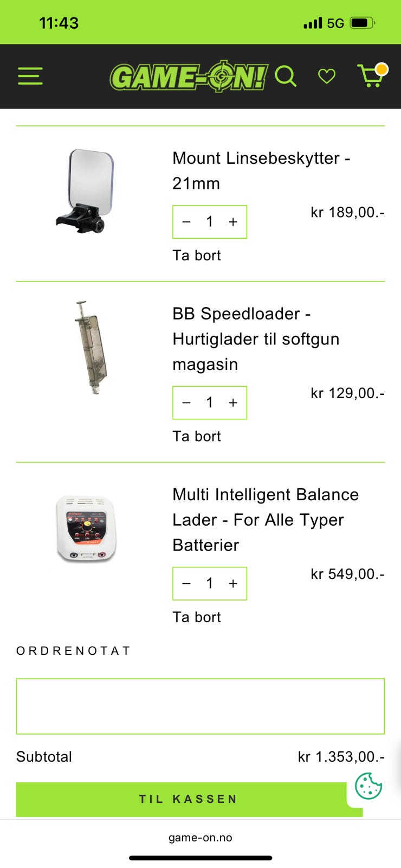Open the cookie settings icon
The height and width of the screenshot is (868, 401).
pos(368,786)
